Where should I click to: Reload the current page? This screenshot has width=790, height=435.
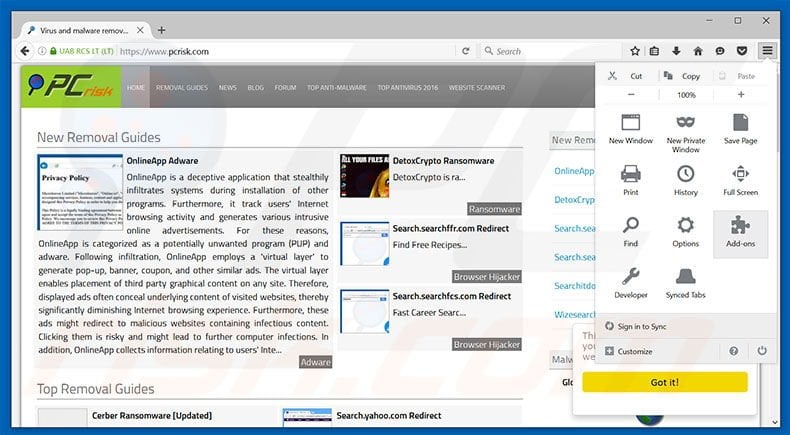tap(466, 51)
